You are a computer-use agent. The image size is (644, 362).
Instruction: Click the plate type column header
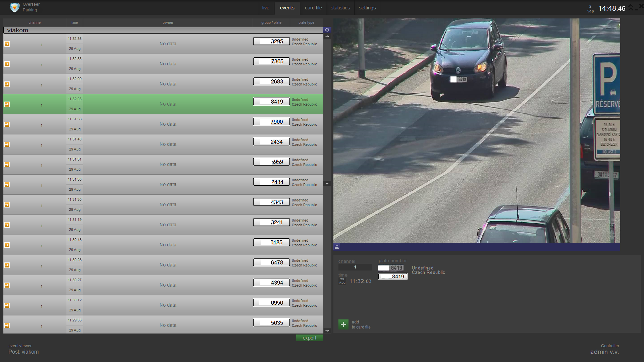coord(306,22)
